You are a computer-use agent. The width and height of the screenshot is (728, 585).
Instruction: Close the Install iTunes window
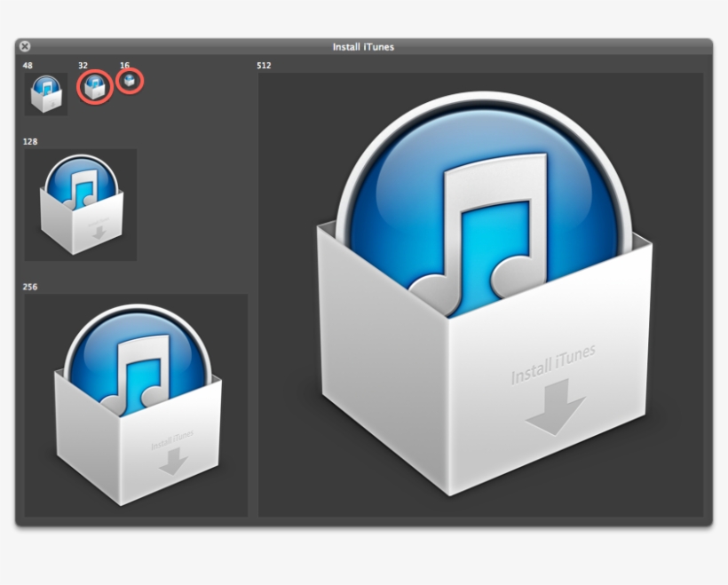click(x=25, y=46)
